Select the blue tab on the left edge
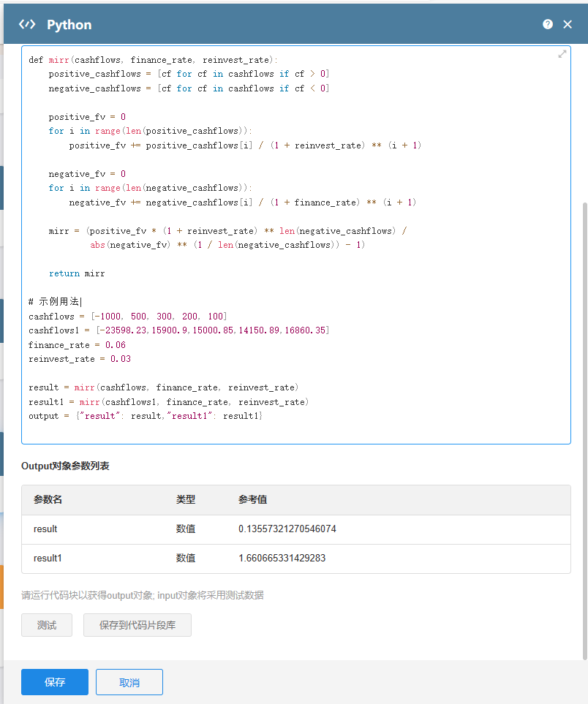Image resolution: width=588 pixels, height=704 pixels. point(2,188)
